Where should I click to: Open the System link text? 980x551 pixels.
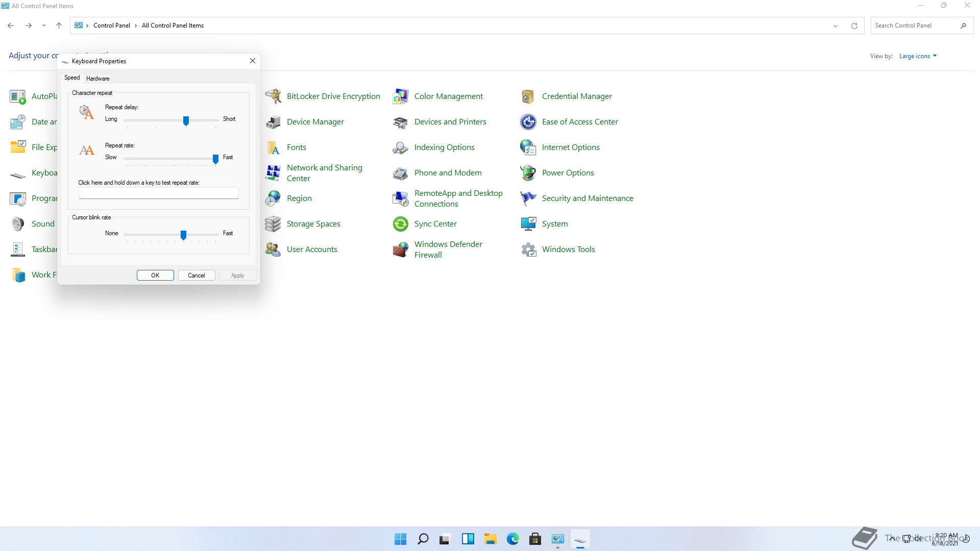[x=555, y=223]
